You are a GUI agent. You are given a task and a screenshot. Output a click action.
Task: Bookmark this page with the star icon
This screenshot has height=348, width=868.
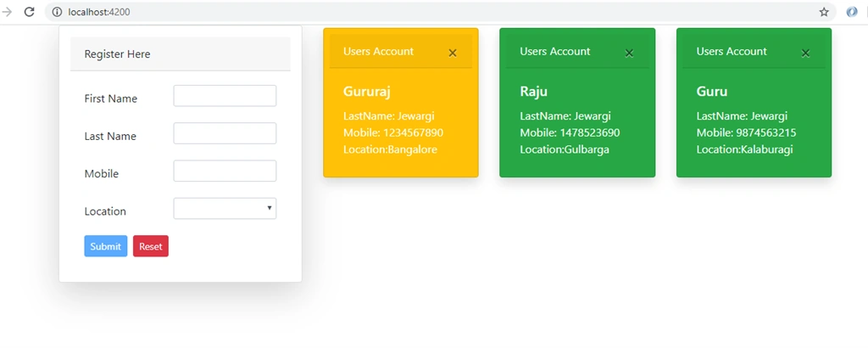(824, 12)
